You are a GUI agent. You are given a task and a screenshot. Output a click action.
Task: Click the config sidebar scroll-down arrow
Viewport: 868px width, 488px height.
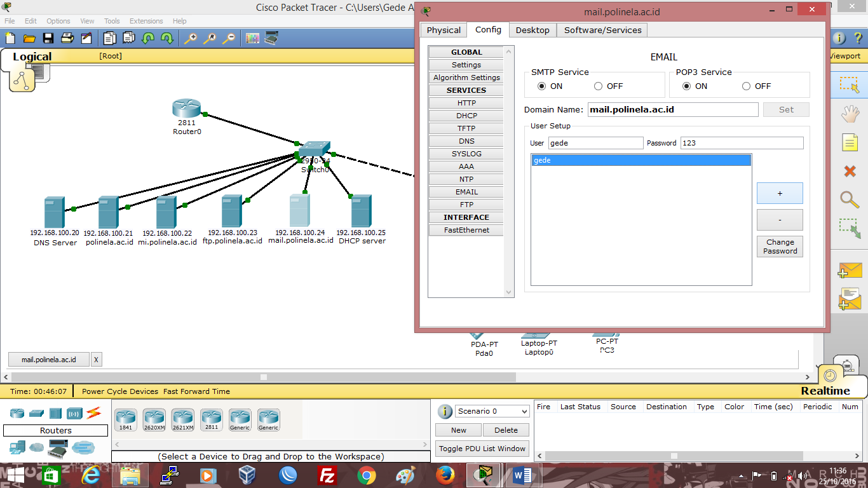pyautogui.click(x=508, y=292)
